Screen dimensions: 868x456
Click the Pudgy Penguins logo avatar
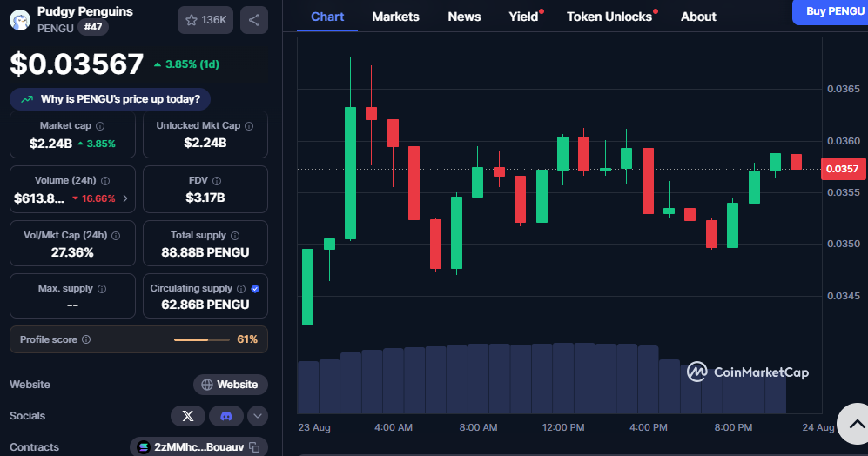20,20
